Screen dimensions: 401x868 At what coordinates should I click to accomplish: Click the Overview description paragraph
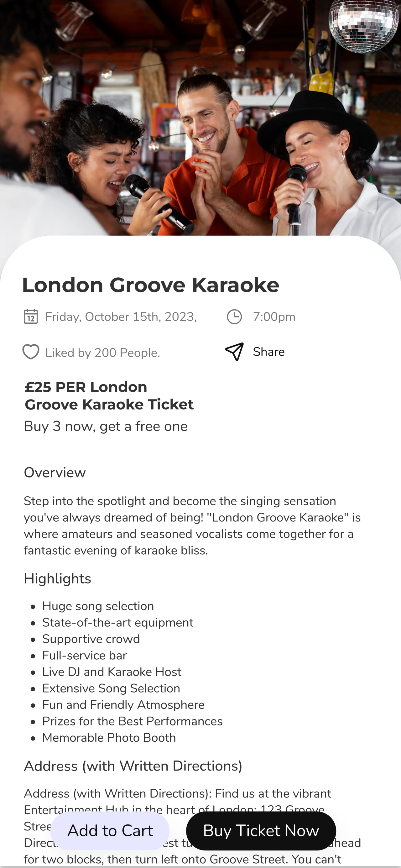click(192, 526)
